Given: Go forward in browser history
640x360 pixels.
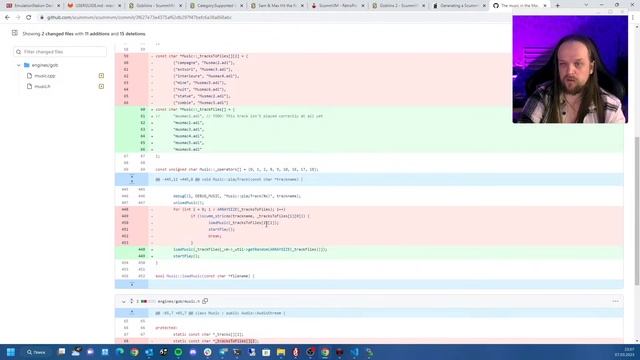Looking at the screenshot, I should click(18, 18).
